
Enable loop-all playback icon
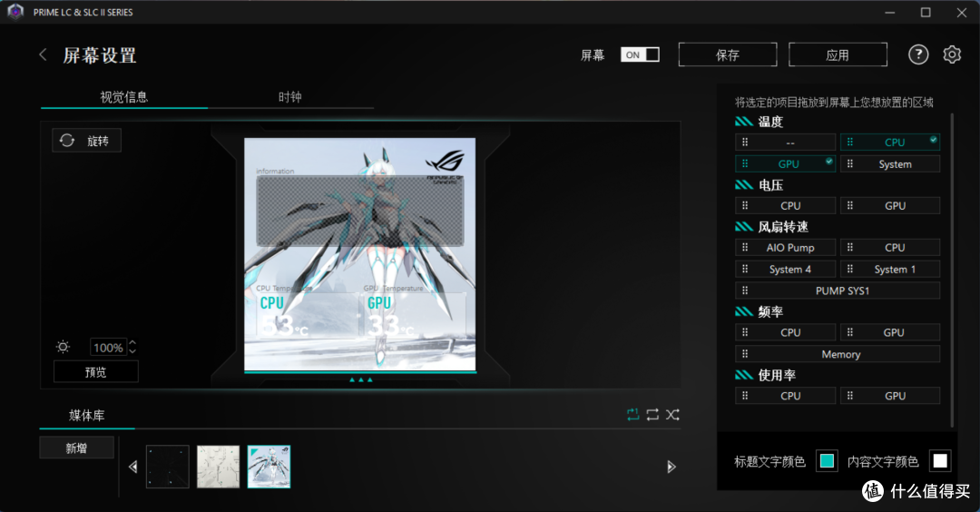click(x=652, y=415)
